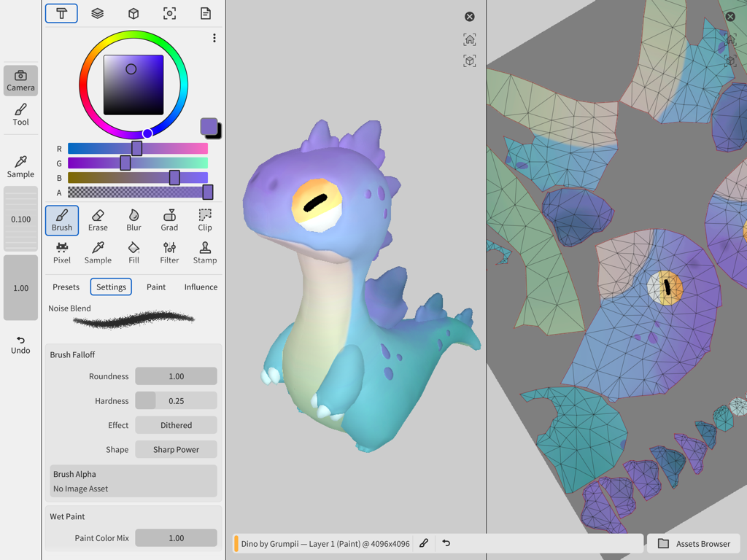Open the Effect dropdown set to Dithered

tap(176, 424)
